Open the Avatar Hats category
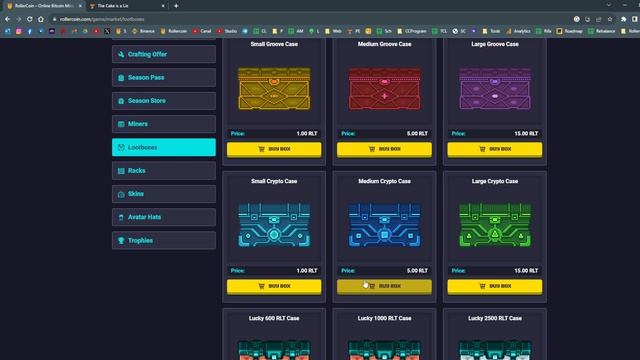 click(164, 217)
